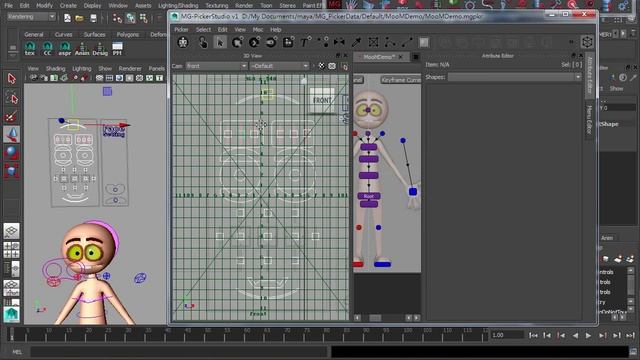
Task: Click the KeyFrame Curve button in picker
Action: [x=400, y=80]
